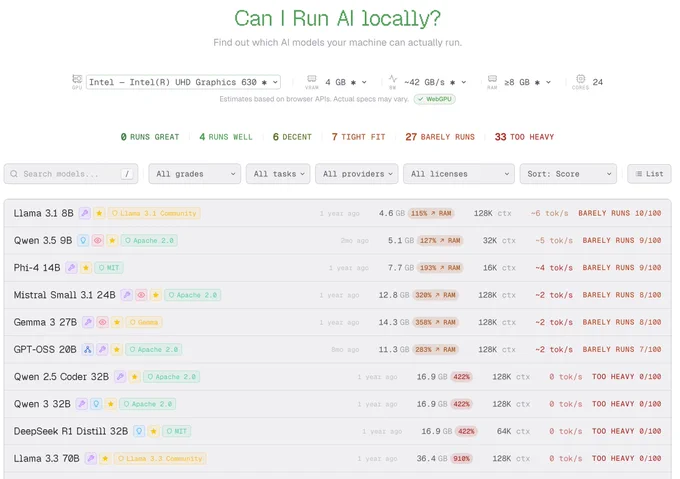Switch to List view

click(649, 174)
